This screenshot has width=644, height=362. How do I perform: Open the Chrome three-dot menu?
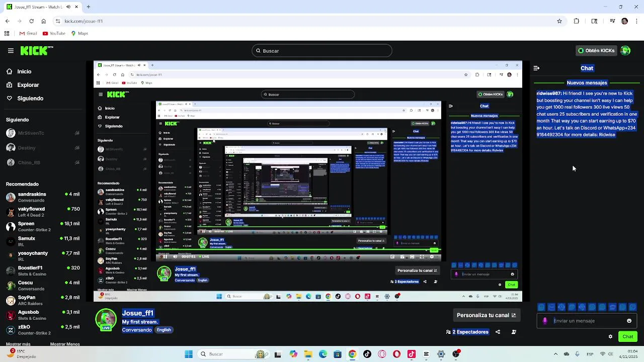click(636, 21)
